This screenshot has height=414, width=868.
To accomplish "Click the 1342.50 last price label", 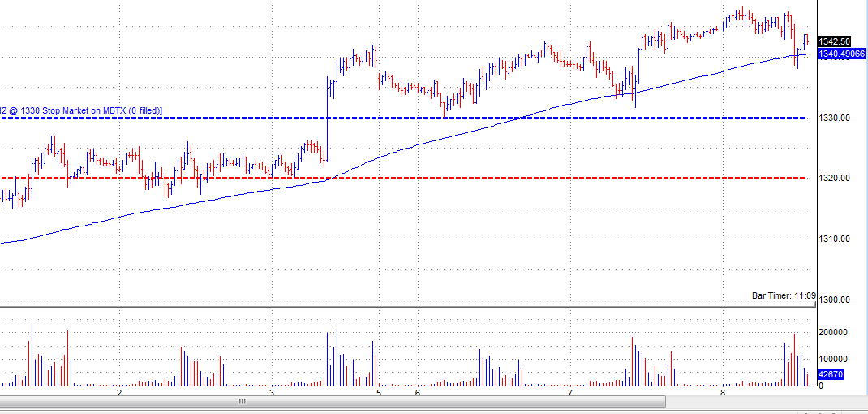I will tap(834, 41).
